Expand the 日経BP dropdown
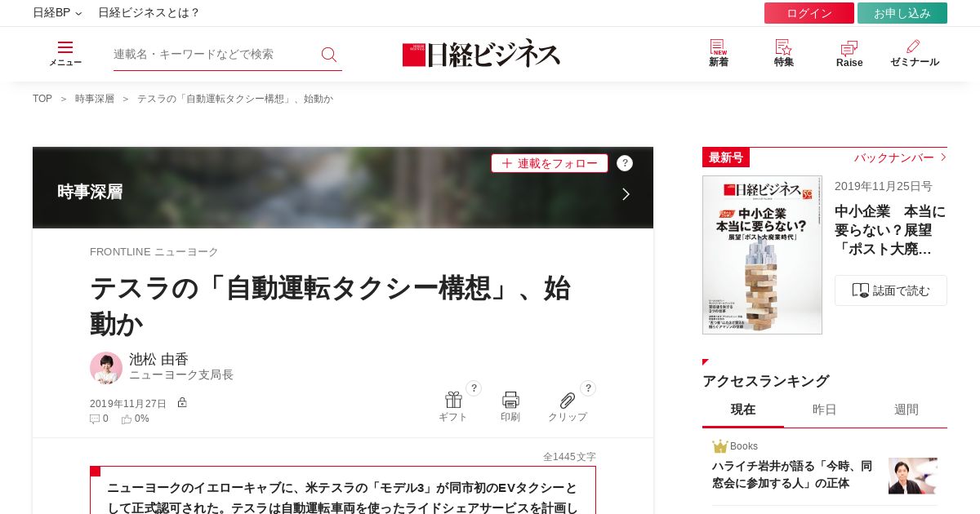Screen dimensions: 980x514 pyautogui.click(x=57, y=12)
